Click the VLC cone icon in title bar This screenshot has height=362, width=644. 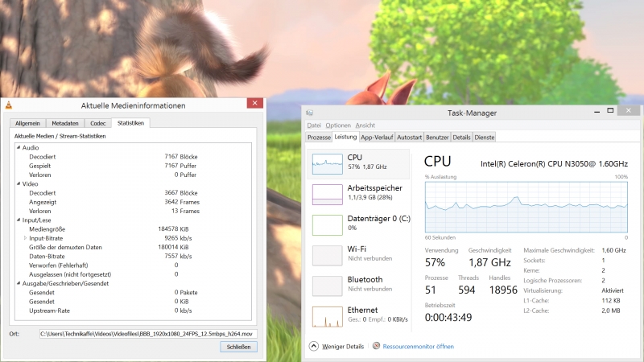[x=9, y=105]
